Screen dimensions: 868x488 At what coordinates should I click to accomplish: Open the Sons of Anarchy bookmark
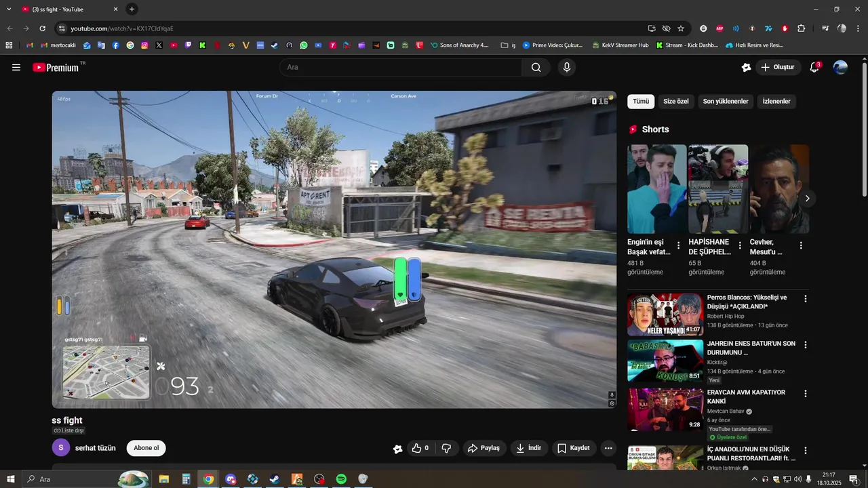459,45
